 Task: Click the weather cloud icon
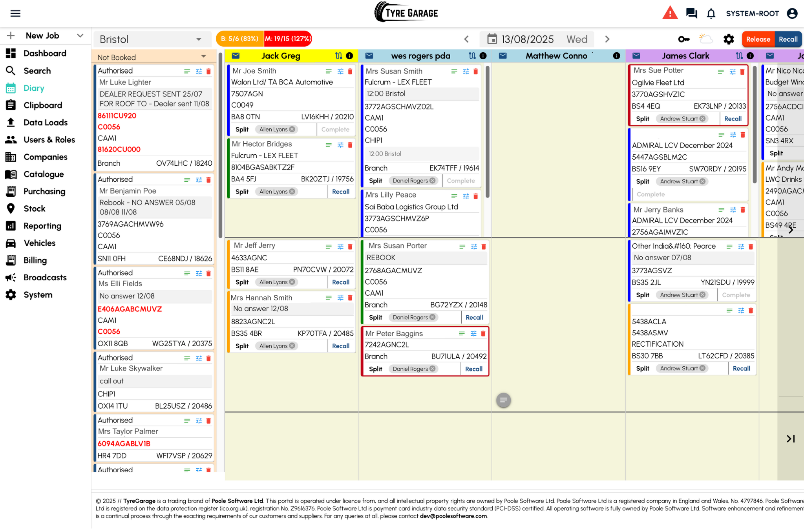pyautogui.click(x=705, y=38)
